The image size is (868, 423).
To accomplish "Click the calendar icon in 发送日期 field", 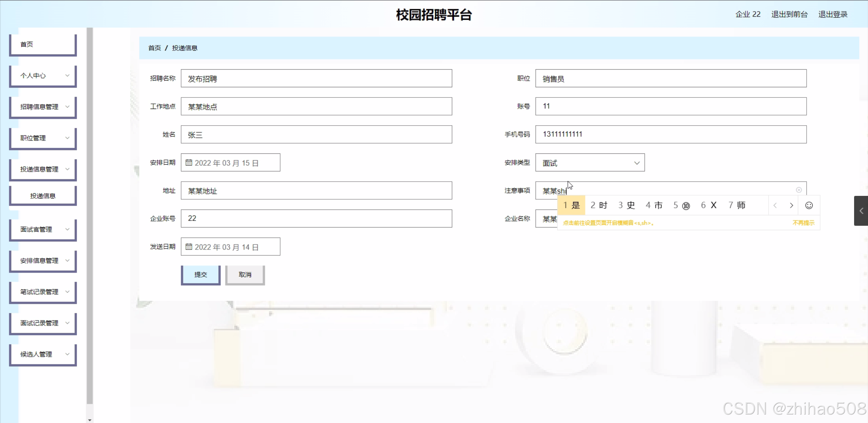I will coord(189,247).
